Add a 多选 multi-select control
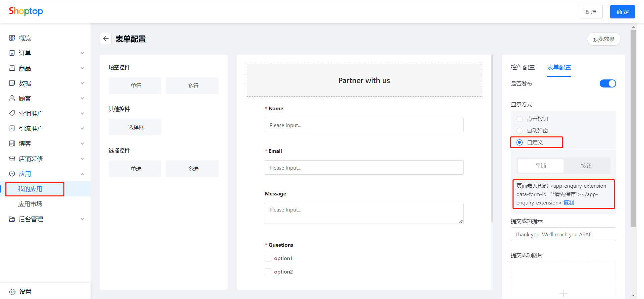The width and height of the screenshot is (644, 299). pyautogui.click(x=192, y=169)
